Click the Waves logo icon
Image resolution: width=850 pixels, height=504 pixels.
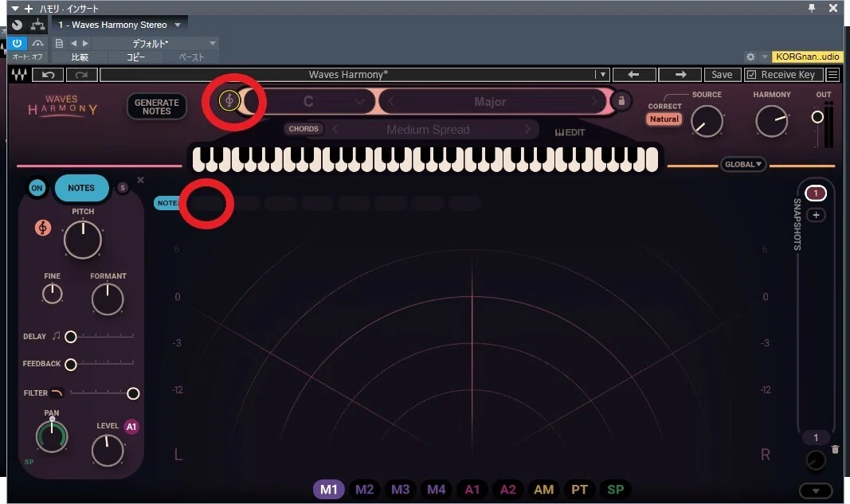[x=19, y=75]
